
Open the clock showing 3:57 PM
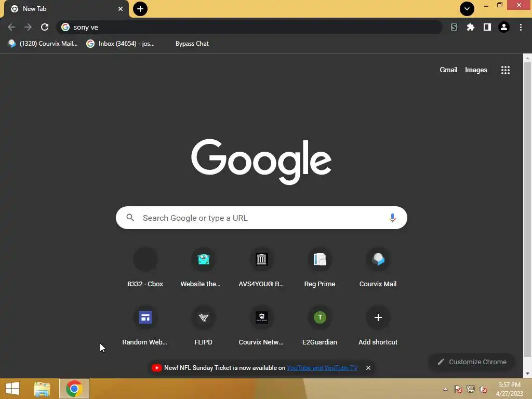[x=509, y=389]
